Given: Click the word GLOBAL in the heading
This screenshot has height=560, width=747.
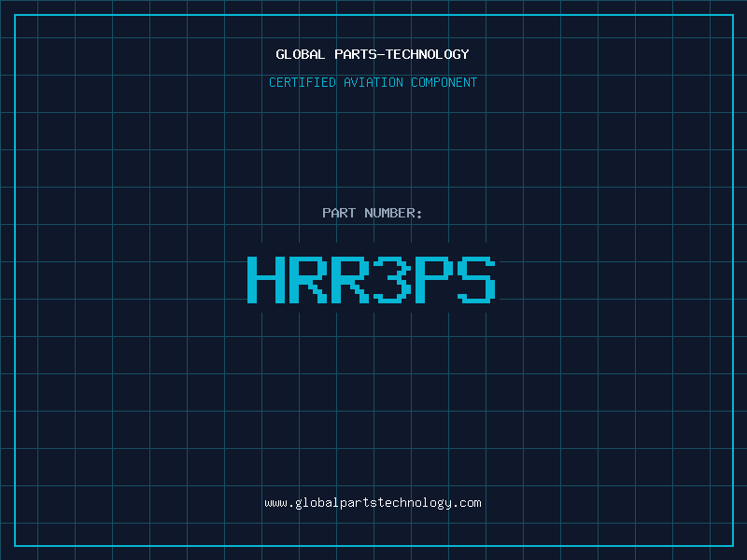Looking at the screenshot, I should 301,54.
